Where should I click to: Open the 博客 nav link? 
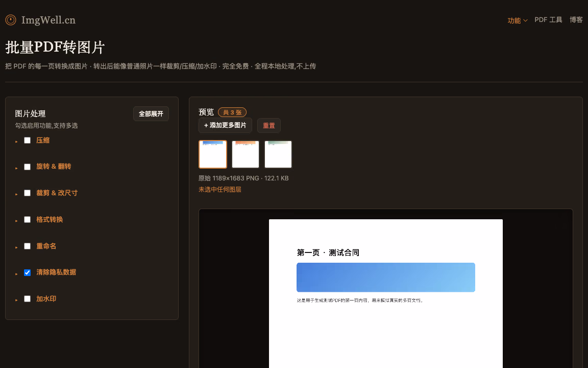pyautogui.click(x=576, y=20)
